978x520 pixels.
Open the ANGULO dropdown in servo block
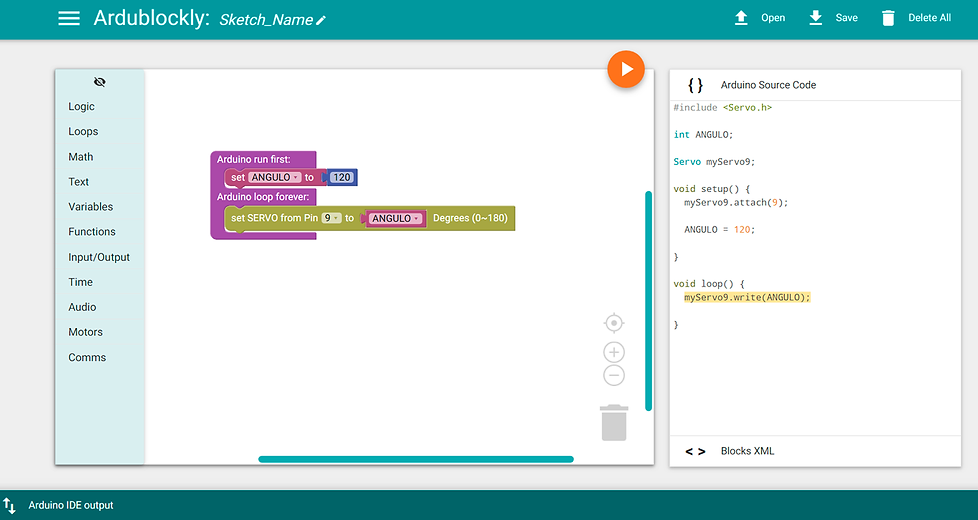(x=396, y=219)
